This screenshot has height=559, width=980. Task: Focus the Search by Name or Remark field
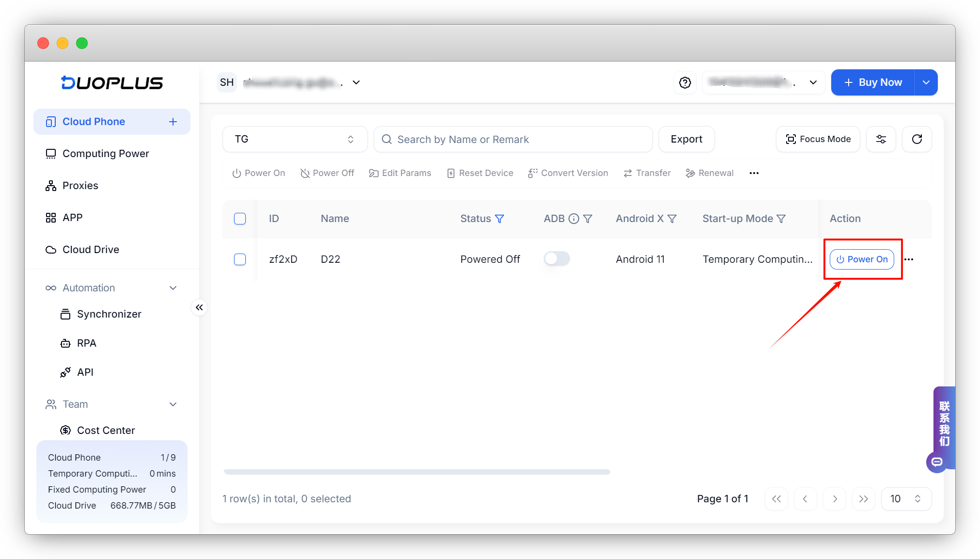pos(513,139)
